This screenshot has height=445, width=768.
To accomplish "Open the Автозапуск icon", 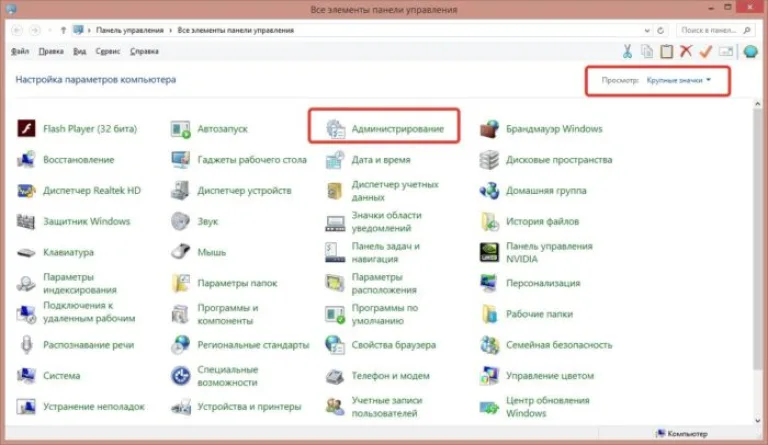I will click(x=180, y=129).
